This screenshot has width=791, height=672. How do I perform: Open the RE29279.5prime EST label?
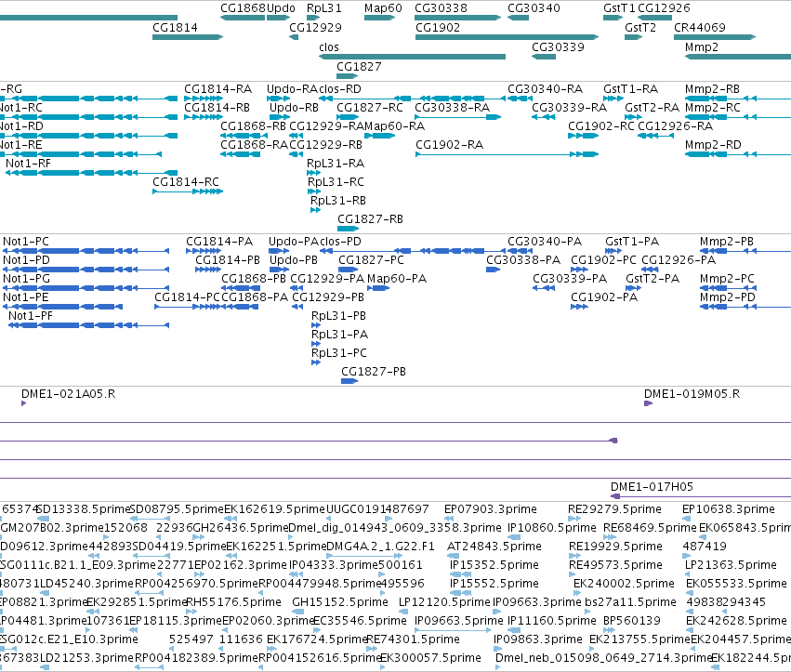point(614,509)
